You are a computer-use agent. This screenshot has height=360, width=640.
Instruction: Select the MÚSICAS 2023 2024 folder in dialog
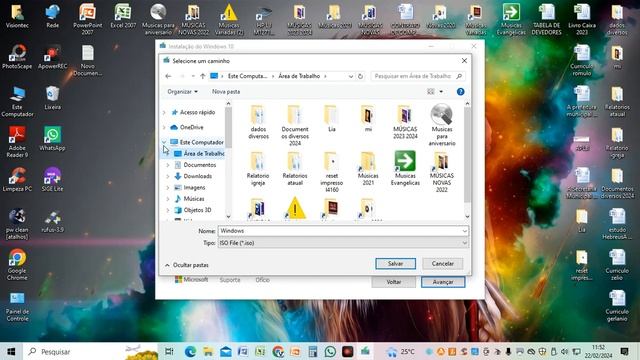(405, 122)
